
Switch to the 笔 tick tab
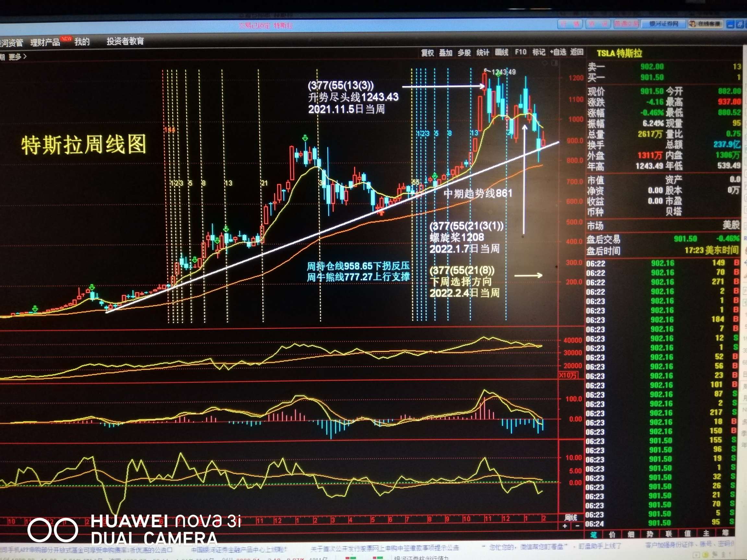click(x=593, y=534)
